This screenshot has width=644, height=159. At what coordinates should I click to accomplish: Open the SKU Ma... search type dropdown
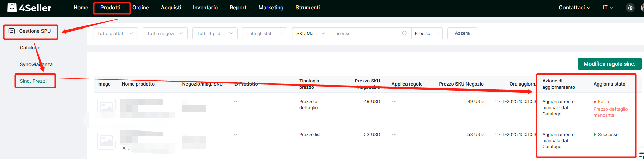311,33
